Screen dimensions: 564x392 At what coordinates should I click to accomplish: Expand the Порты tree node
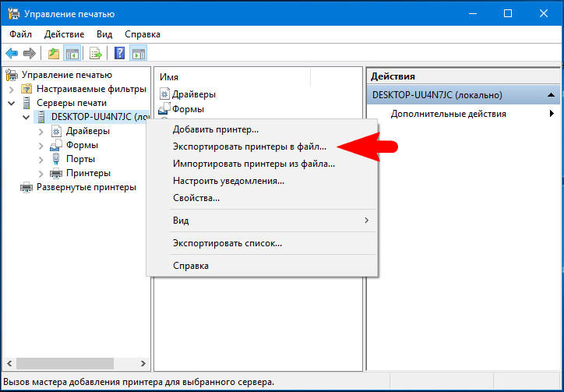tap(41, 160)
